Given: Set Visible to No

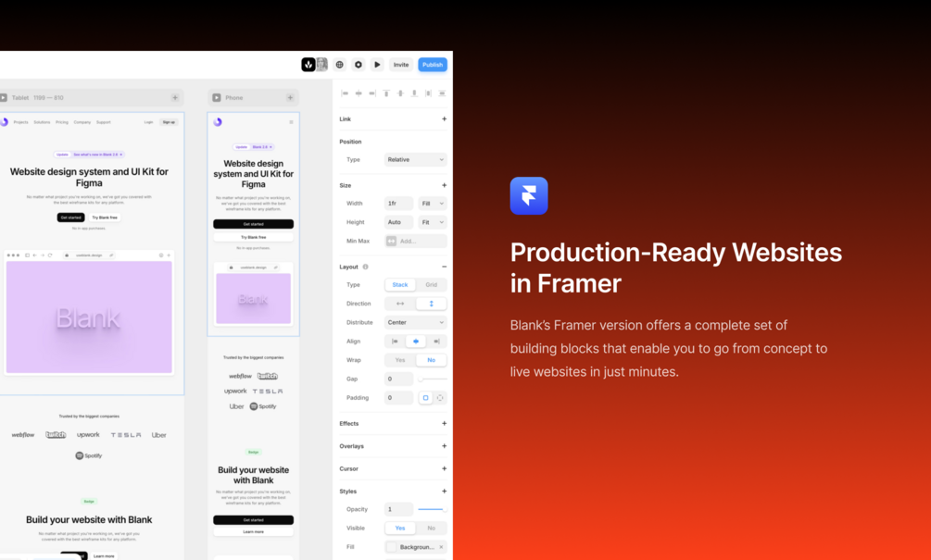Looking at the screenshot, I should (431, 528).
